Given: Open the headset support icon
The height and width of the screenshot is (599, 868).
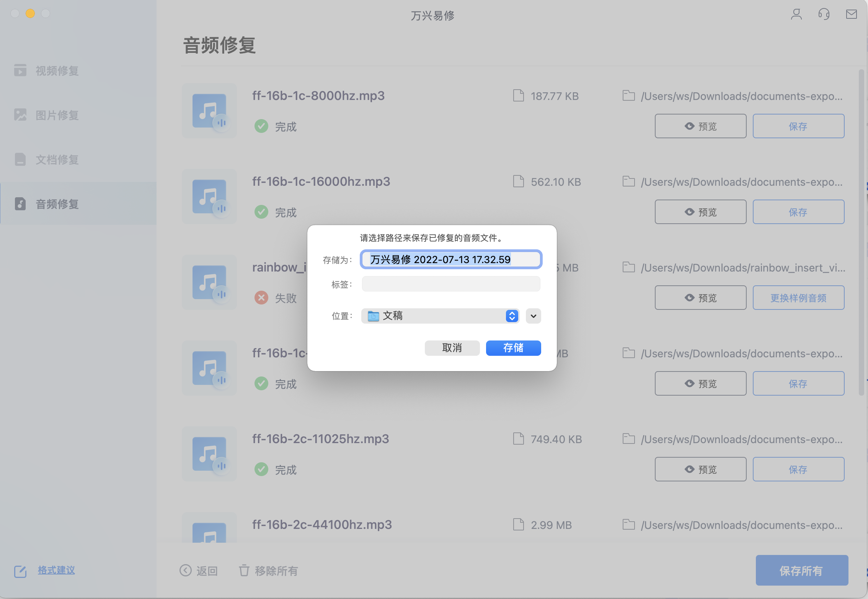Looking at the screenshot, I should 824,14.
